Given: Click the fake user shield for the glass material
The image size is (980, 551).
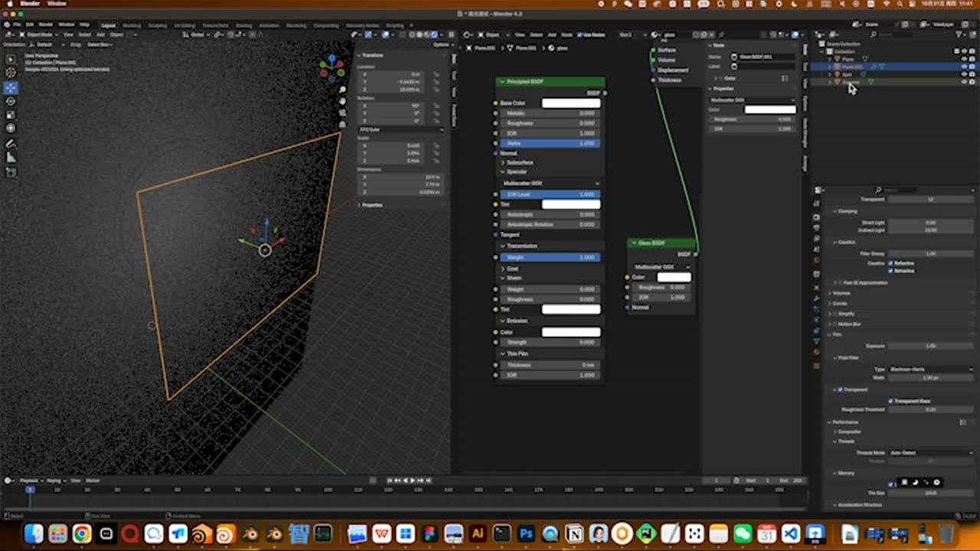Looking at the screenshot, I should pos(694,35).
